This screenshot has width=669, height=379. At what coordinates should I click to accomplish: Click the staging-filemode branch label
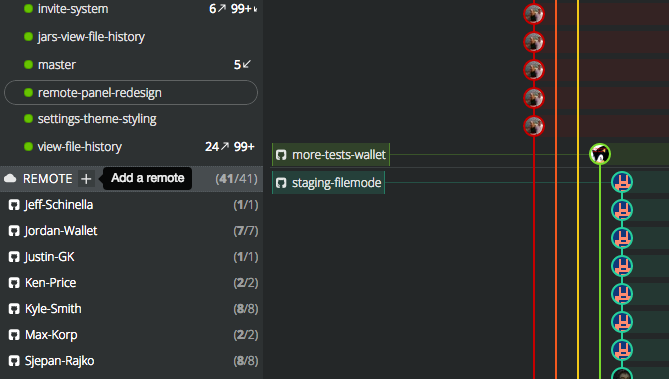[x=329, y=183]
